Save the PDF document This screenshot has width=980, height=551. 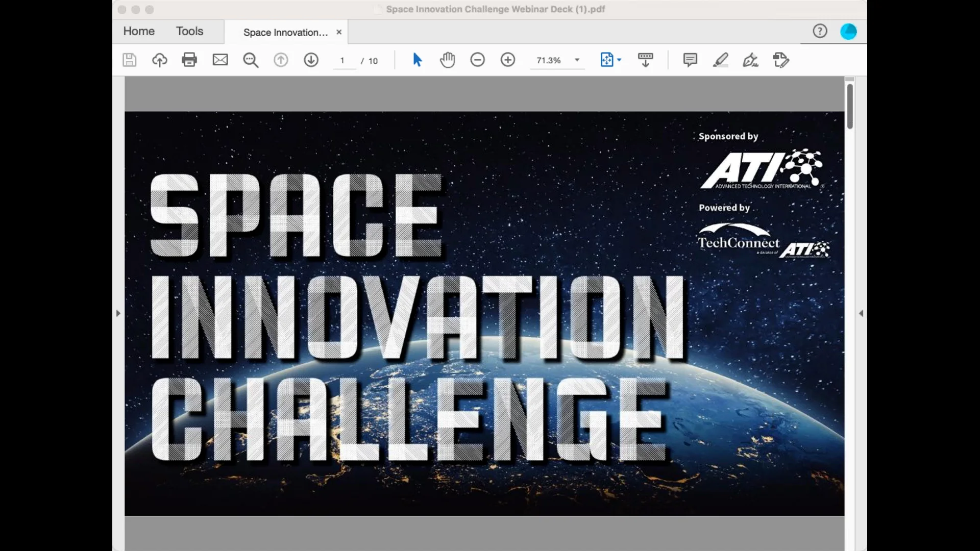129,60
